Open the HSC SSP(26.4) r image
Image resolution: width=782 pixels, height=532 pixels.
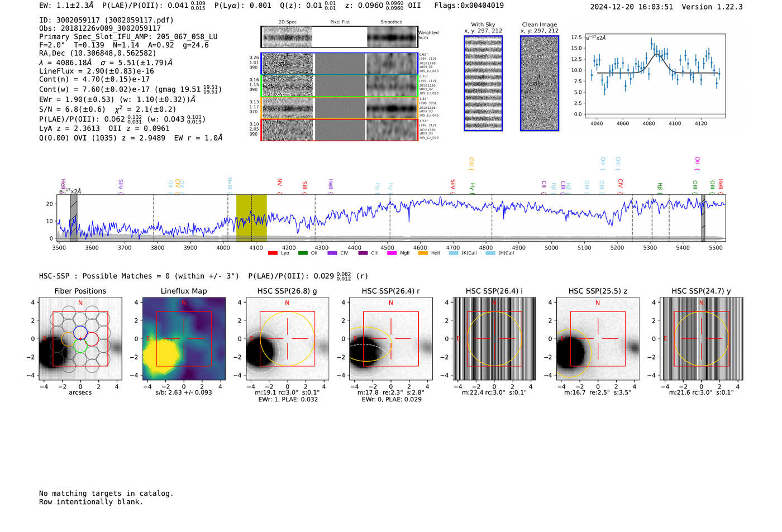391,339
